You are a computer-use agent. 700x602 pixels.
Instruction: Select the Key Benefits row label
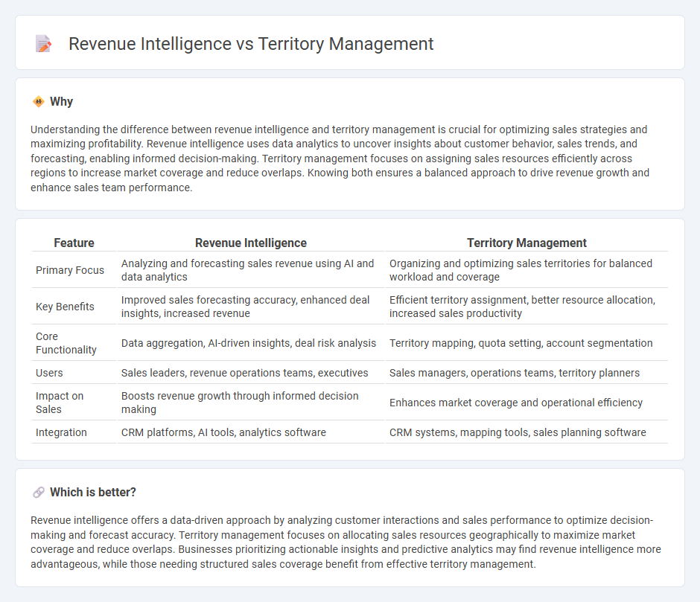coord(66,307)
